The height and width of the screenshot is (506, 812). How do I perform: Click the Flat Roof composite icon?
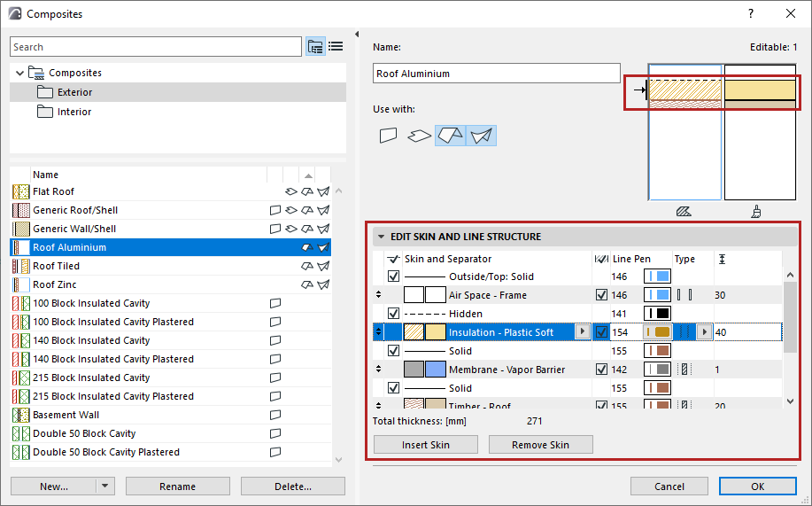20,191
